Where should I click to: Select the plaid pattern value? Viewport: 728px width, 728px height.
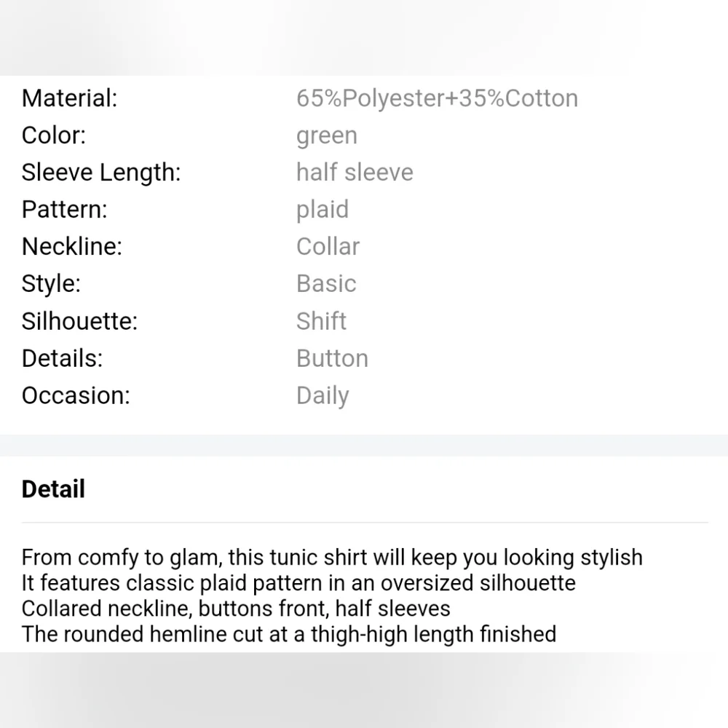(x=322, y=210)
